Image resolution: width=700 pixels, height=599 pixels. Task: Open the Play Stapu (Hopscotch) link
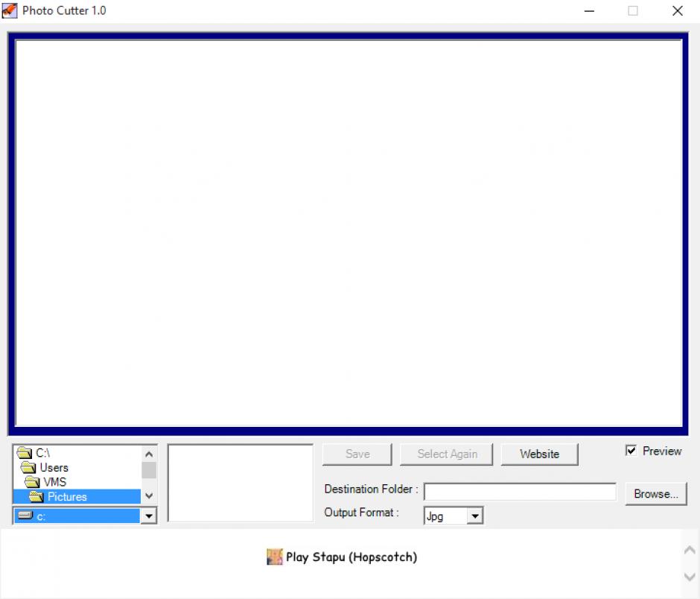pyautogui.click(x=351, y=557)
